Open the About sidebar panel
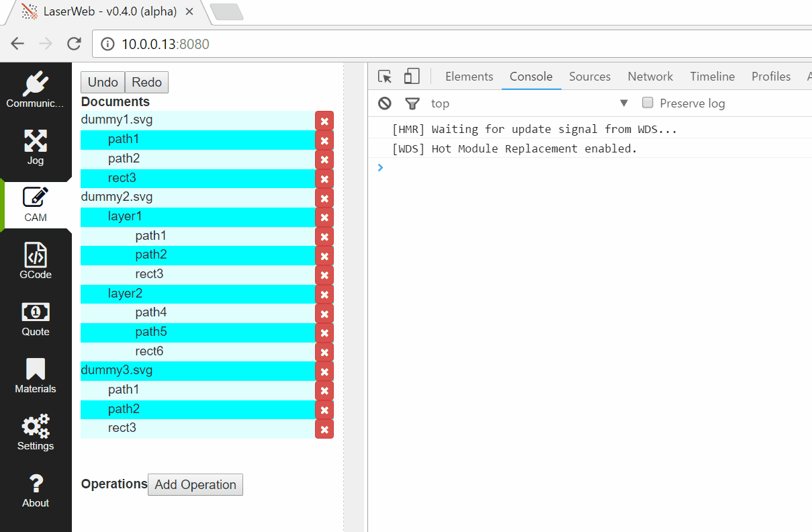Viewport: 812px width, 532px height. 36,490
